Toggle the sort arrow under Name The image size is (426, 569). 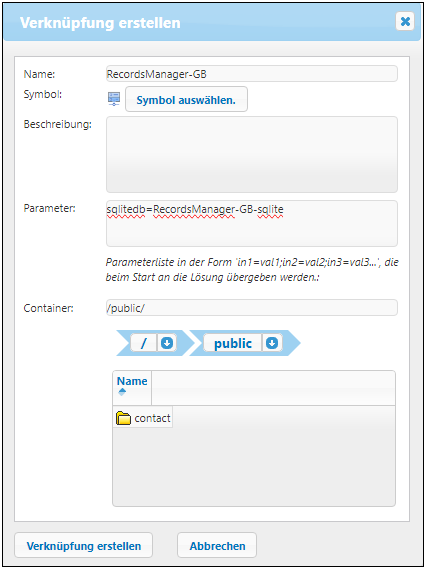[x=122, y=392]
